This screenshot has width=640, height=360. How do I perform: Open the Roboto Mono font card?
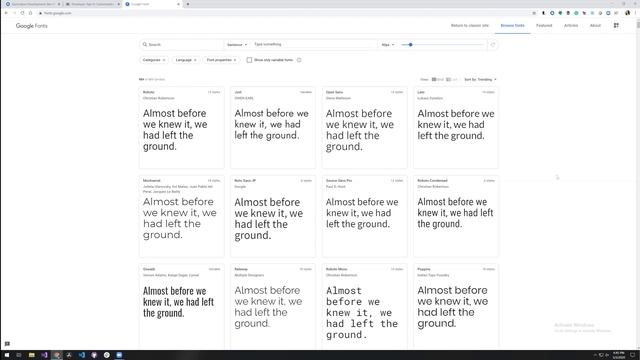pyautogui.click(x=364, y=306)
